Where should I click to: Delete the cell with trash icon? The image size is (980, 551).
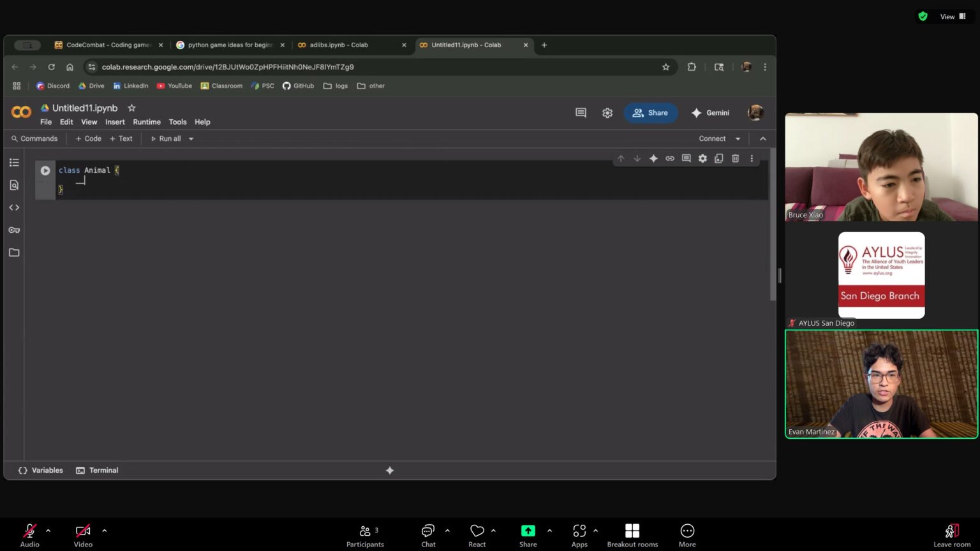(735, 158)
